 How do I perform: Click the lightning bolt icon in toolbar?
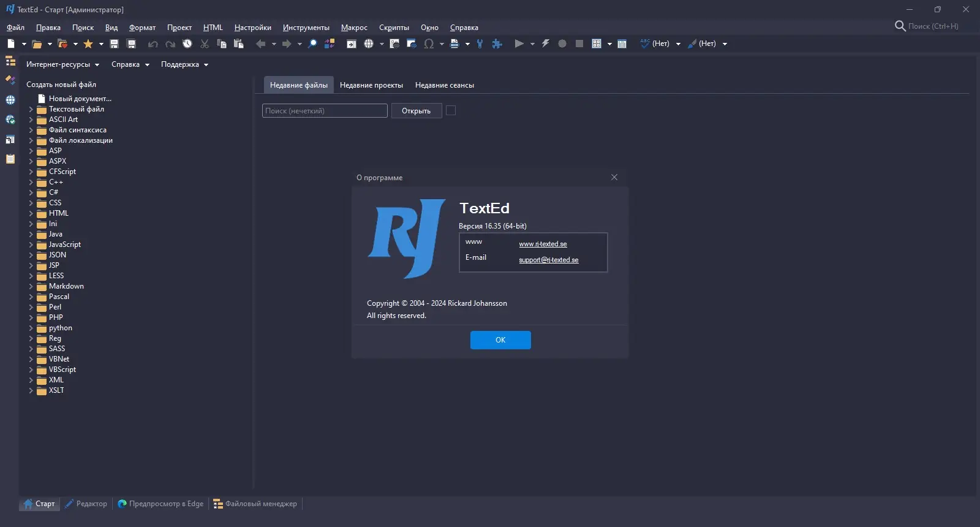point(545,44)
